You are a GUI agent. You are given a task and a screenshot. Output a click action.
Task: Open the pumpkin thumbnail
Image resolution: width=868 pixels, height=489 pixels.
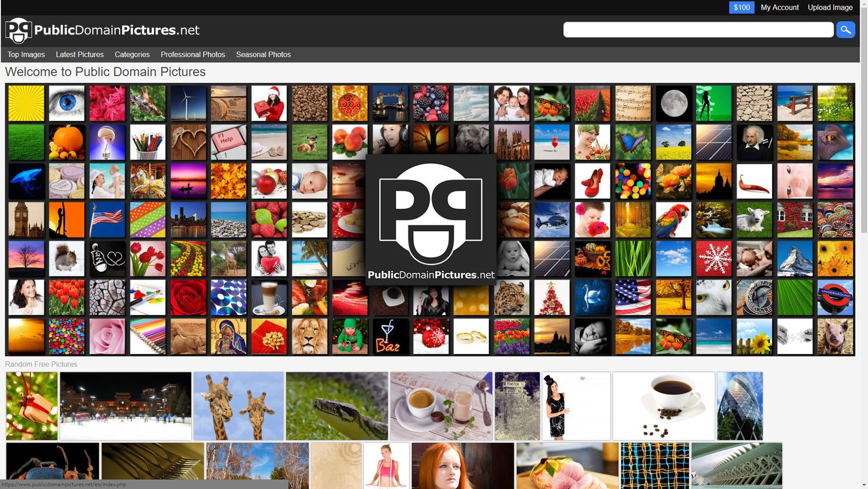[x=67, y=142]
